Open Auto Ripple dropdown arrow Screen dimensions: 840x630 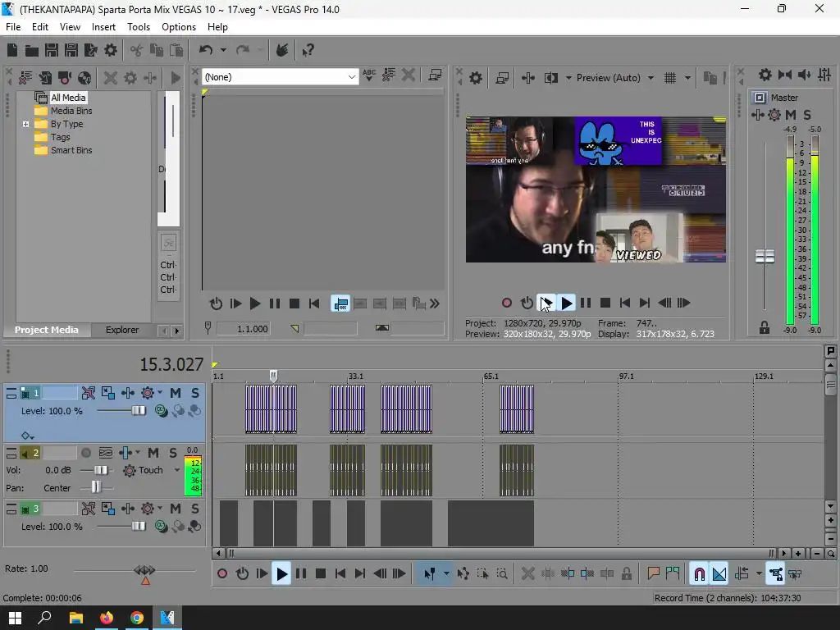click(759, 573)
